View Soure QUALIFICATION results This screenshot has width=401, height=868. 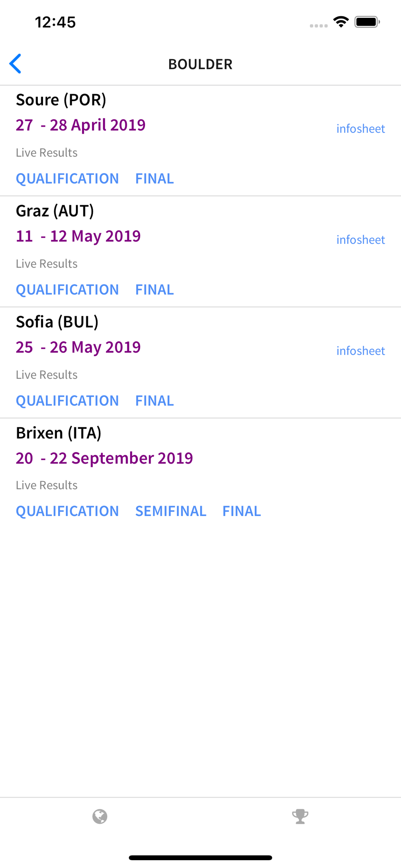67,178
